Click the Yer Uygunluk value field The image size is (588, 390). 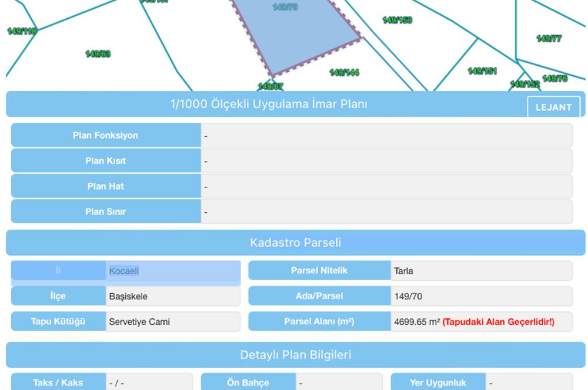(x=529, y=382)
